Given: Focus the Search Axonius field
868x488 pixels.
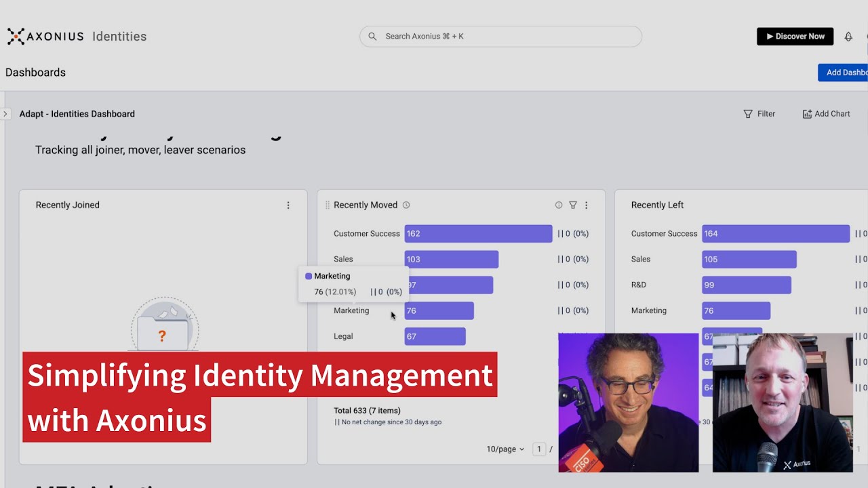Looking at the screenshot, I should tap(500, 37).
